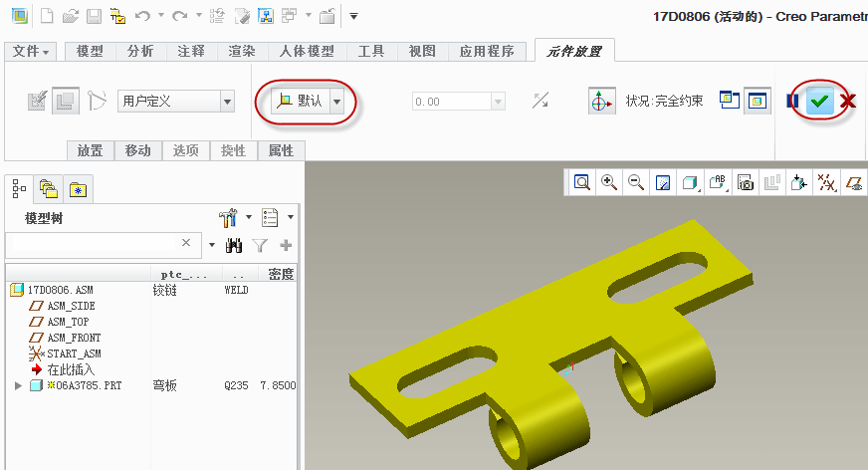Image resolution: width=868 pixels, height=470 pixels.
Task: Cancel placement with red X
Action: [847, 101]
